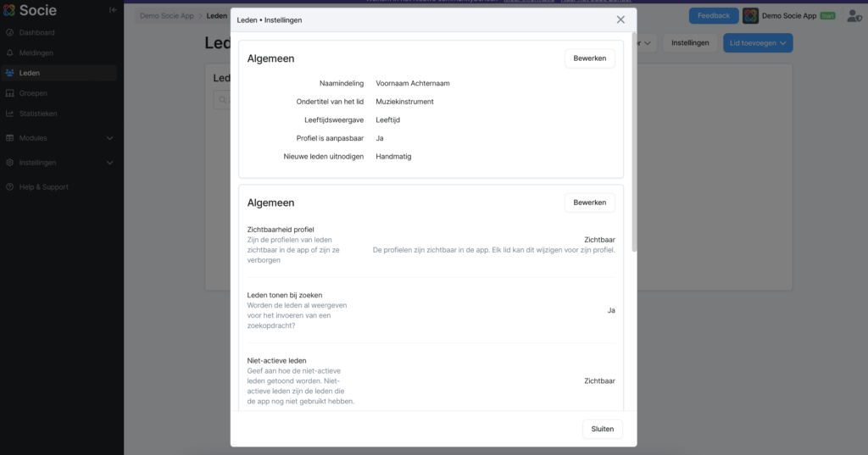The width and height of the screenshot is (868, 455).
Task: Click the Groepen sidebar icon
Action: tap(9, 93)
